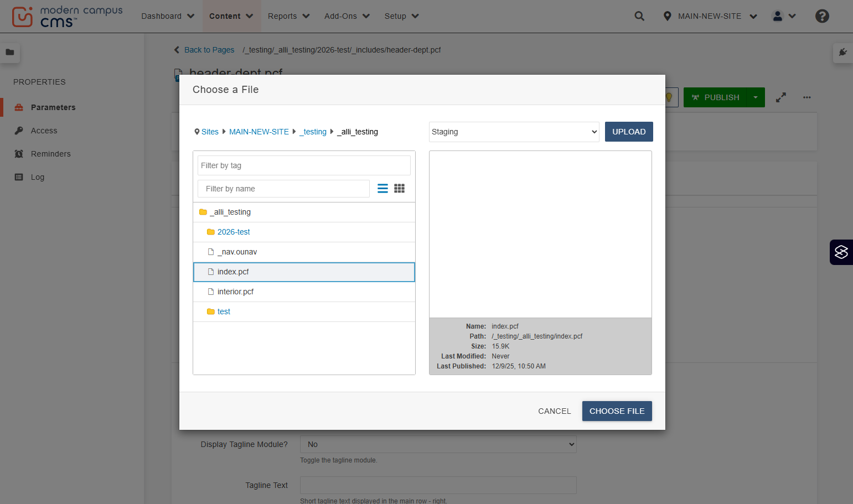The height and width of the screenshot is (504, 853).
Task: Click the help question mark icon
Action: (x=822, y=16)
